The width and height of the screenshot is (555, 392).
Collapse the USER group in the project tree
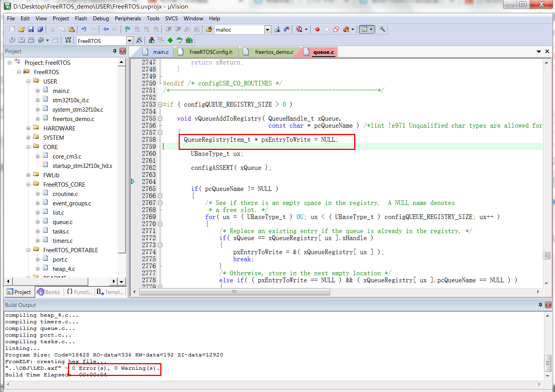tap(28, 82)
